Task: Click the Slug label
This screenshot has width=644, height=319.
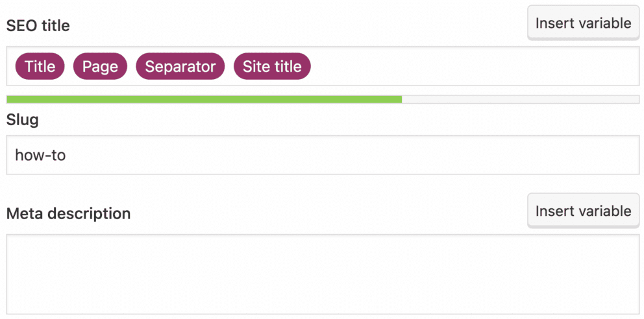Action: 22,120
